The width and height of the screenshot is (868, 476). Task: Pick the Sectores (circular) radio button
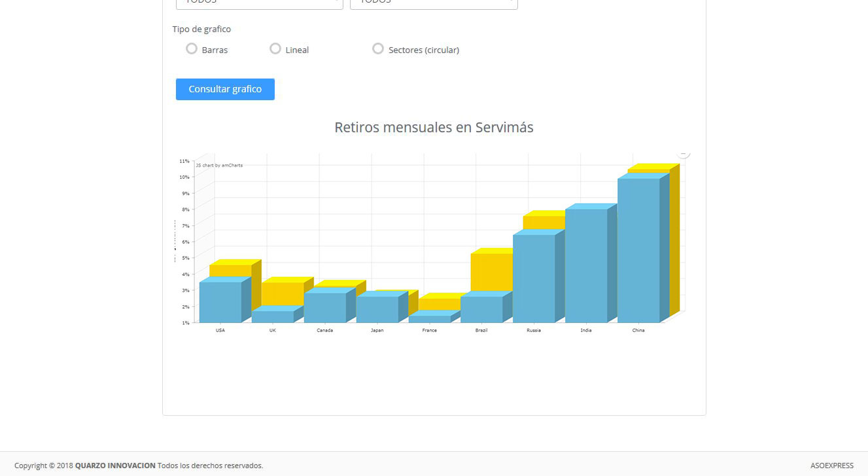(x=378, y=48)
